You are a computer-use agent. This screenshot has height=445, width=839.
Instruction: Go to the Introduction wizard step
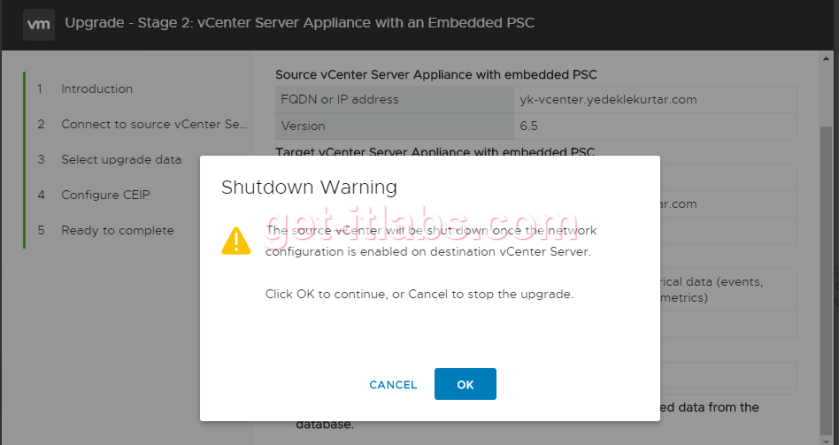[97, 89]
